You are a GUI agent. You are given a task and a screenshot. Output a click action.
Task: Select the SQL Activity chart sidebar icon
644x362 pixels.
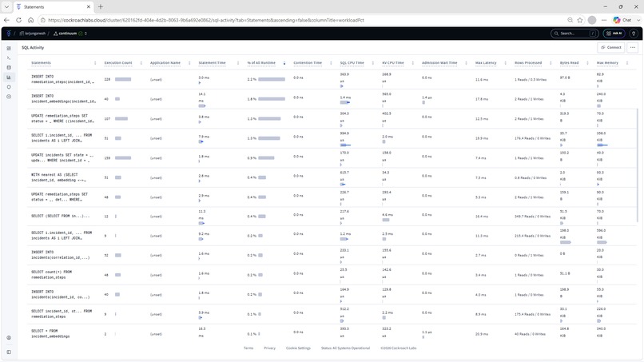pyautogui.click(x=9, y=78)
